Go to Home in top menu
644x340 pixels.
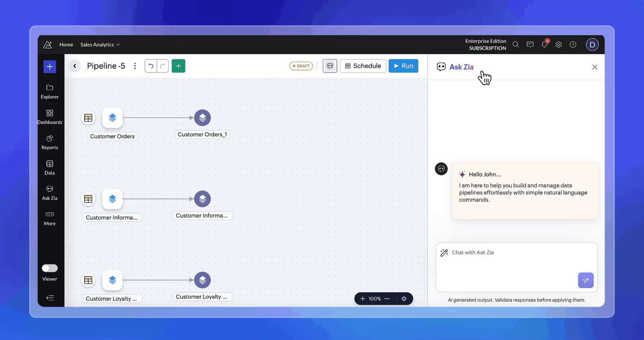coord(66,45)
